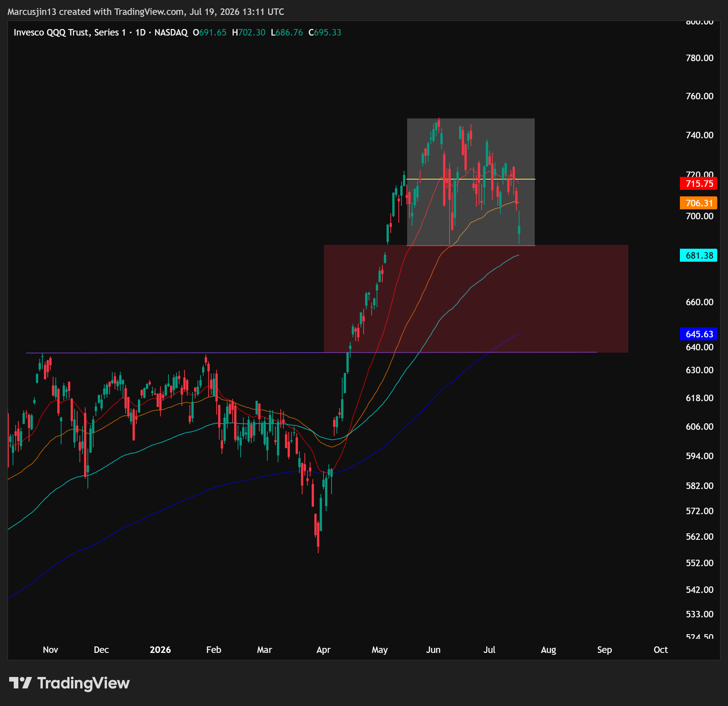Image resolution: width=728 pixels, height=706 pixels.
Task: Click the Aug label on time axis
Action: pyautogui.click(x=548, y=650)
